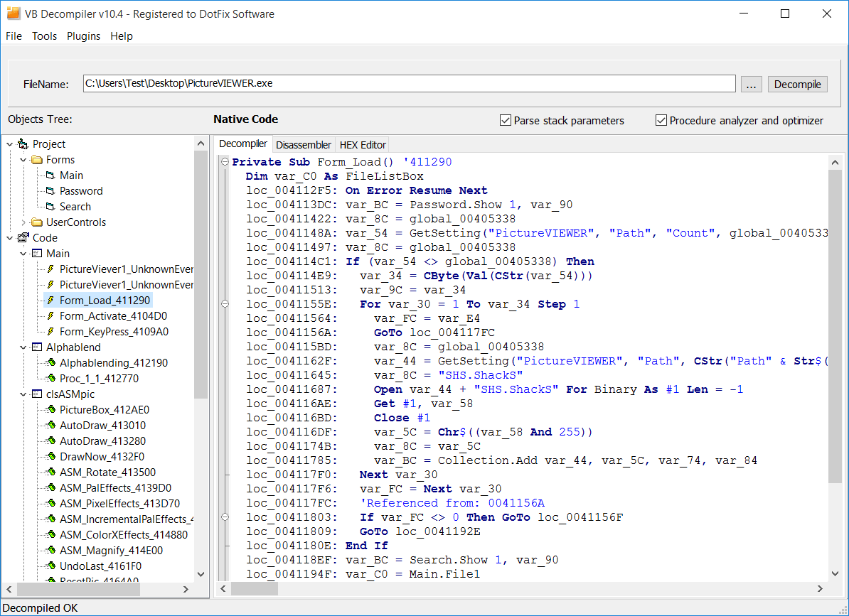The image size is (849, 616).
Task: Collapse the Project root node
Action: (x=9, y=144)
